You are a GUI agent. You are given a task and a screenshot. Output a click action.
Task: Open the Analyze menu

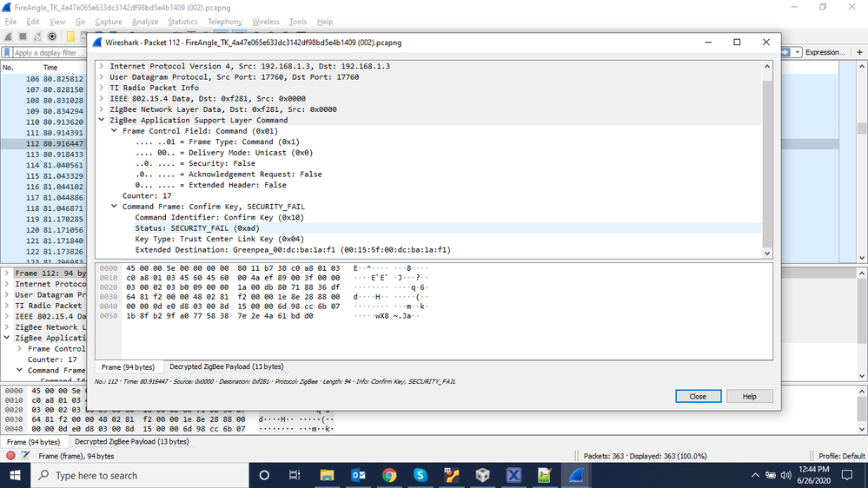coord(145,22)
